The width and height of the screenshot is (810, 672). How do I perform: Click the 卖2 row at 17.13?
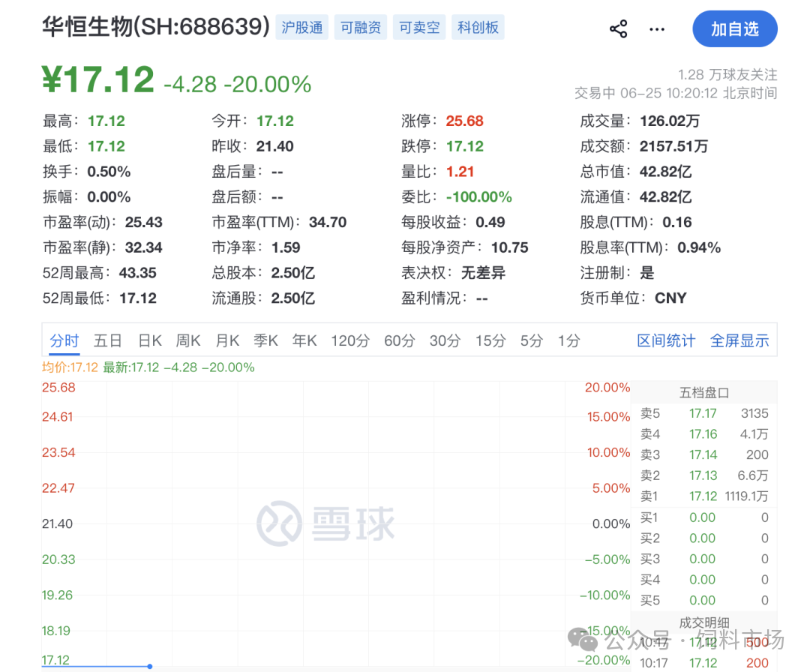tap(704, 475)
